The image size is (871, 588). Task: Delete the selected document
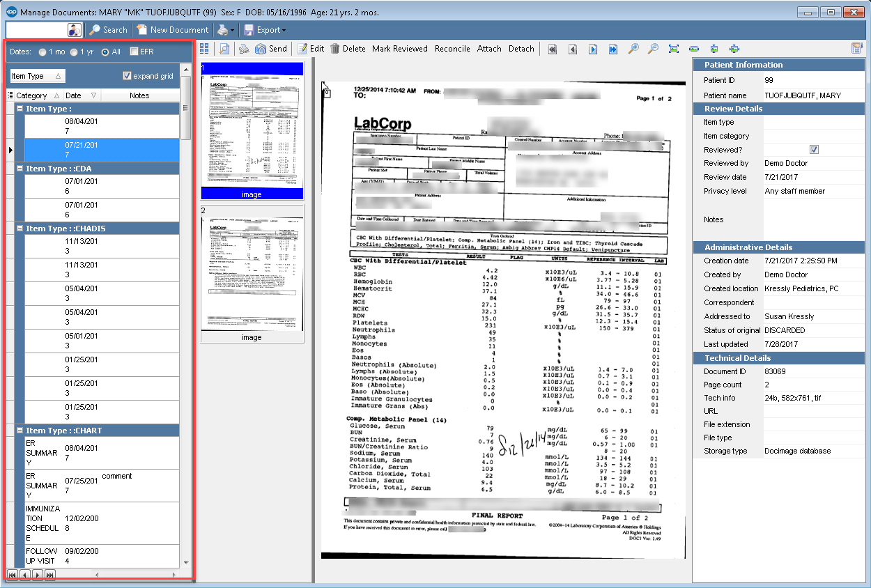pyautogui.click(x=348, y=49)
